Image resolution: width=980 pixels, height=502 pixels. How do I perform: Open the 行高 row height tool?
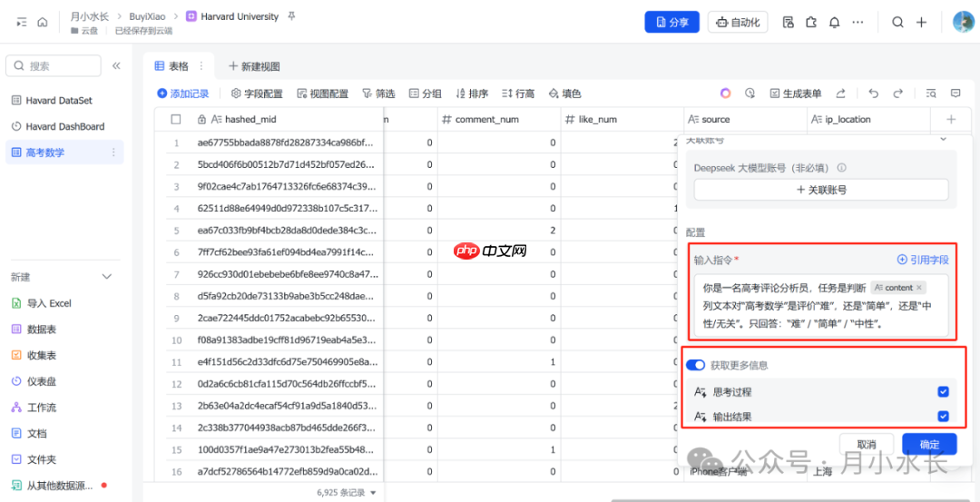pos(518,94)
